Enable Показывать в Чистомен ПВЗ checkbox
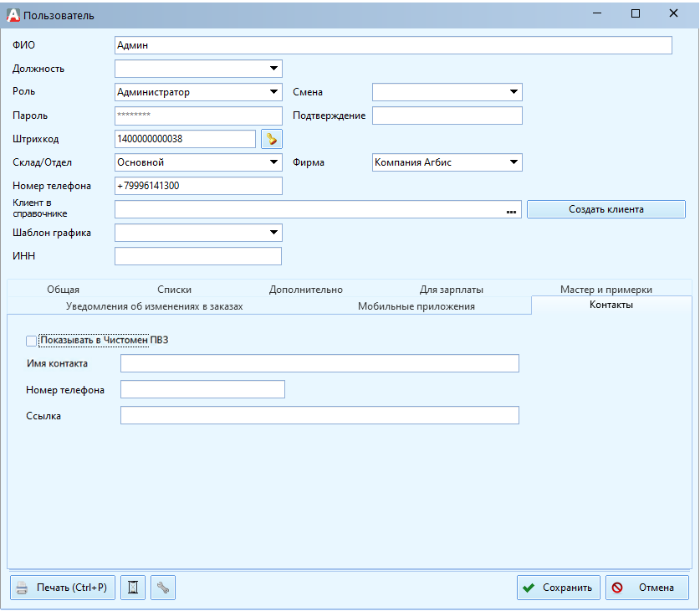This screenshot has height=611, width=700. pyautogui.click(x=31, y=341)
